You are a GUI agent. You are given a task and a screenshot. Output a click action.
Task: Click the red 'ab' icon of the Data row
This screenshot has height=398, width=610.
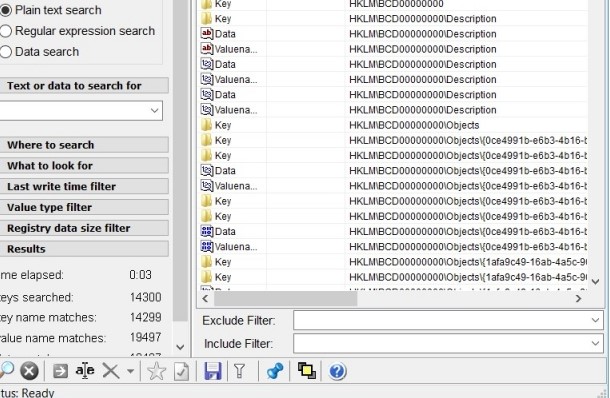tap(207, 34)
